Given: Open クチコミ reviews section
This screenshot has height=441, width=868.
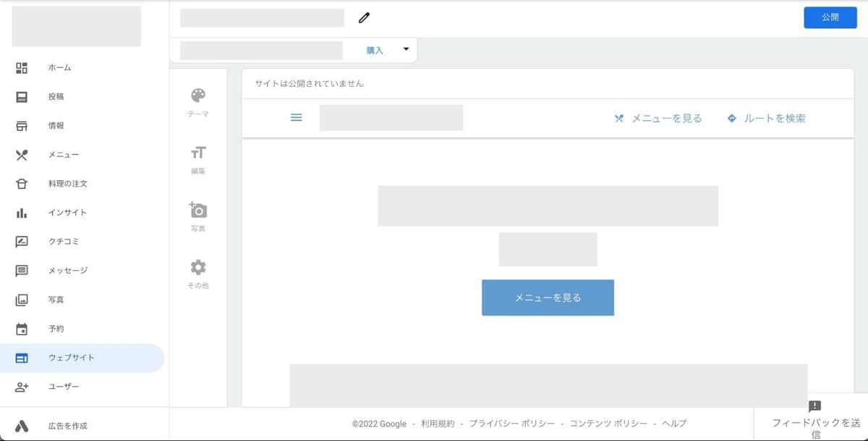Looking at the screenshot, I should [64, 242].
